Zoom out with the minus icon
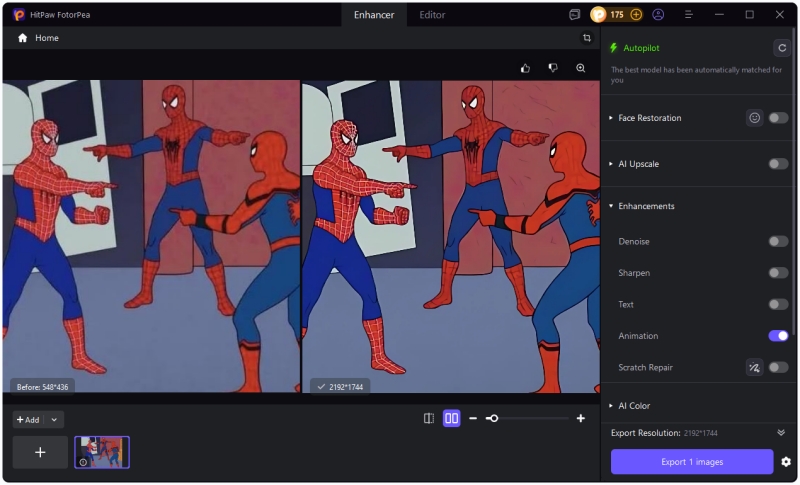 tap(473, 418)
